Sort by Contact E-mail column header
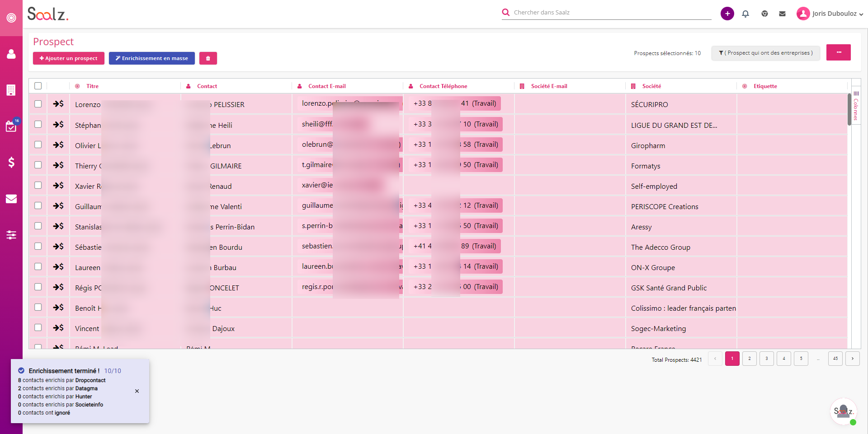This screenshot has width=868, height=434. [x=327, y=86]
